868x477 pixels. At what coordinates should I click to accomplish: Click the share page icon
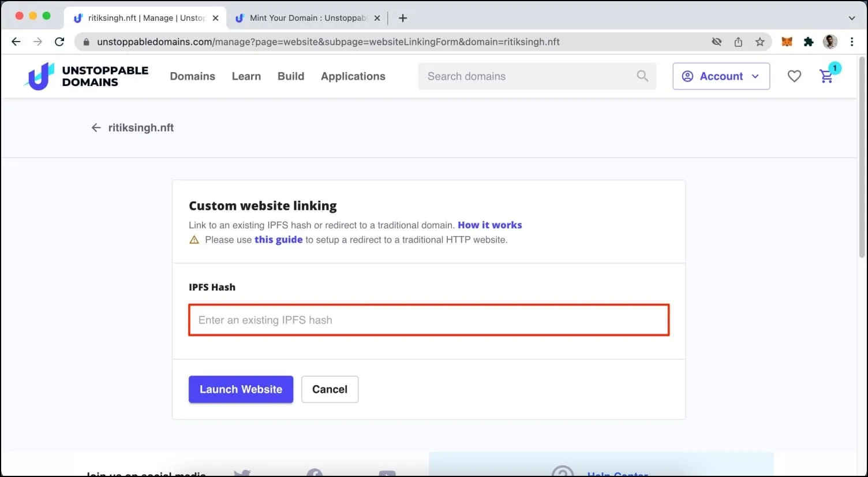point(738,42)
